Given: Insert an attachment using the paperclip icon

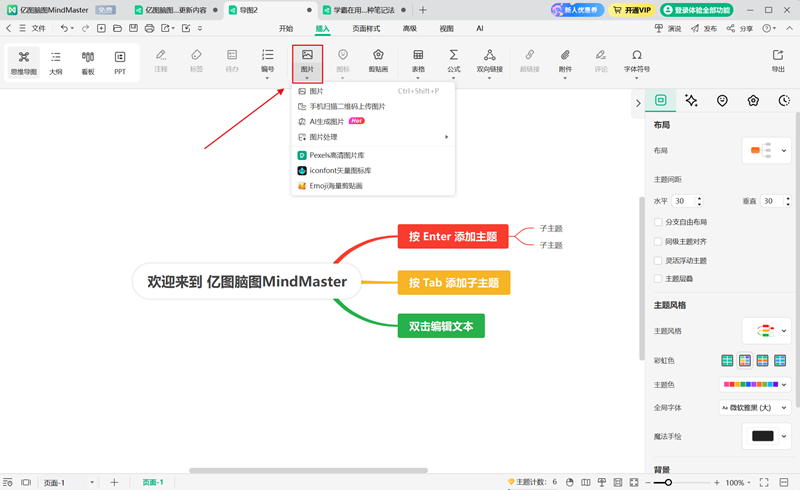Looking at the screenshot, I should coord(565,62).
